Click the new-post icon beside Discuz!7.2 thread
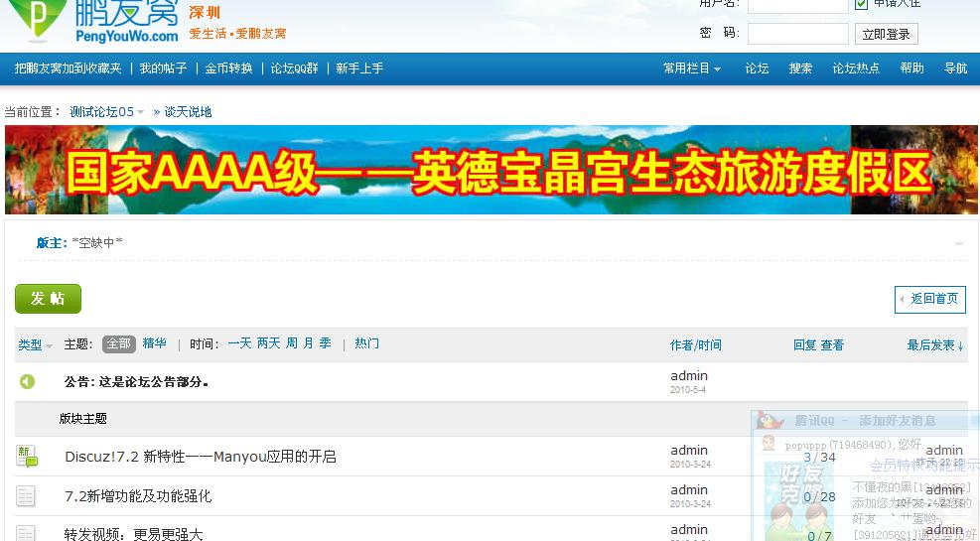The height and width of the screenshot is (541, 980). tap(27, 456)
